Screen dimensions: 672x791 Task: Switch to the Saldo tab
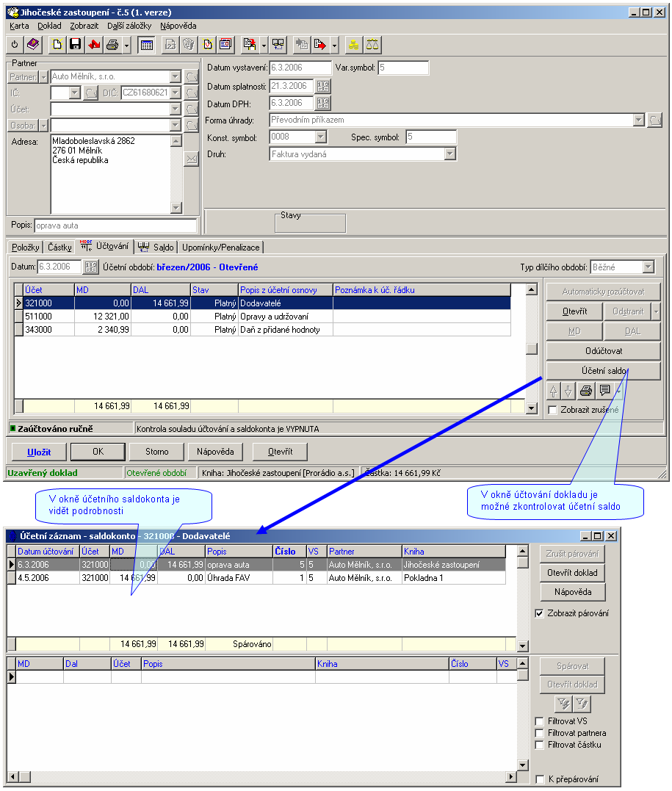[x=156, y=248]
